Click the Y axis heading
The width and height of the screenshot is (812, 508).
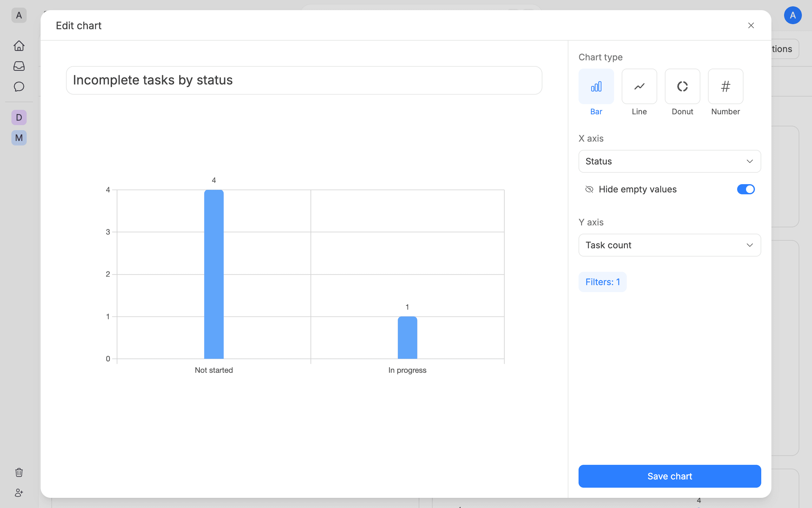click(x=591, y=223)
